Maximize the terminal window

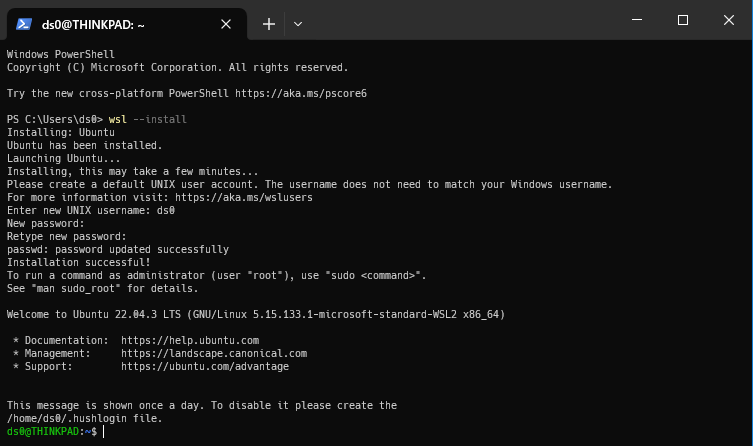point(682,20)
